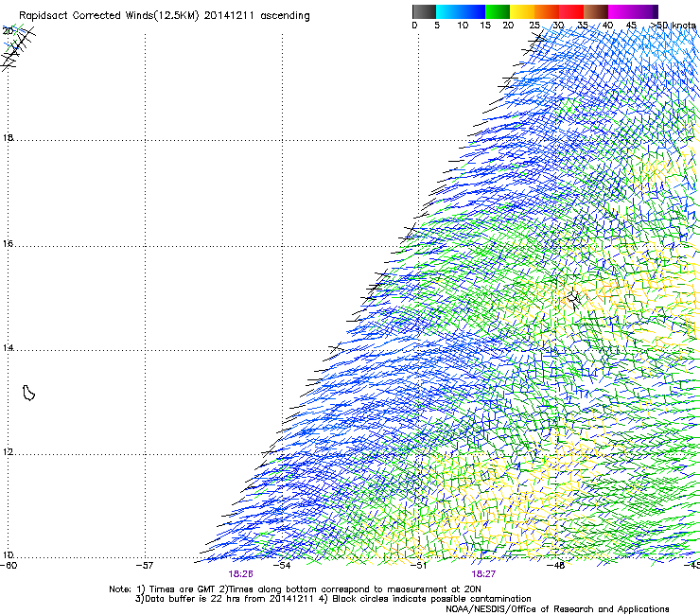The height and width of the screenshot is (615, 700).
Task: Click the longitude label -57
Action: coord(145,566)
